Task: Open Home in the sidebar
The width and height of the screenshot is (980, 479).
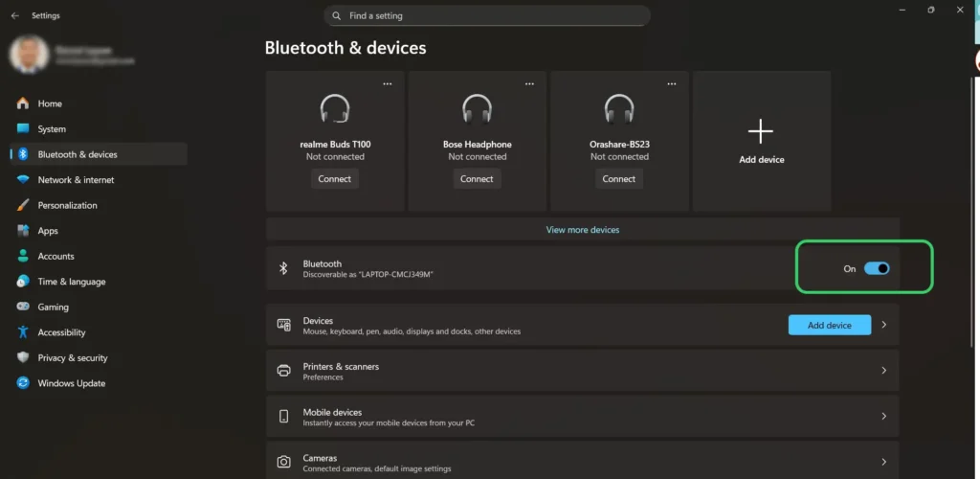Action: click(x=99, y=103)
